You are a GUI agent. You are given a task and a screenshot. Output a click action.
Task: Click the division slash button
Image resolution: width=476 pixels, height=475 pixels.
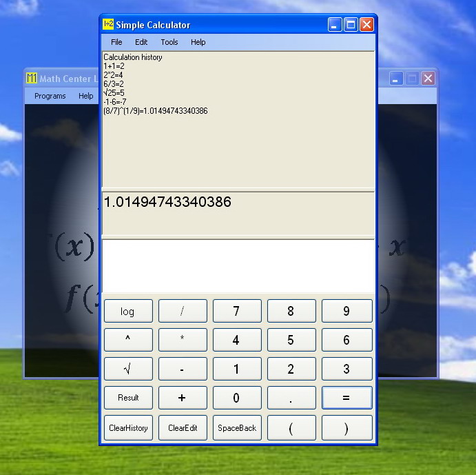coord(183,311)
